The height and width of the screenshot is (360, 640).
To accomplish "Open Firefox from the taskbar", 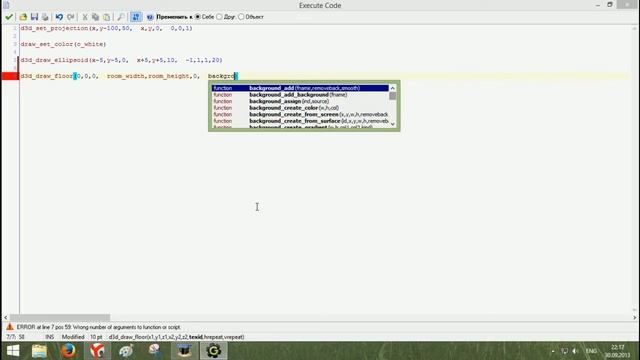I will [68, 351].
